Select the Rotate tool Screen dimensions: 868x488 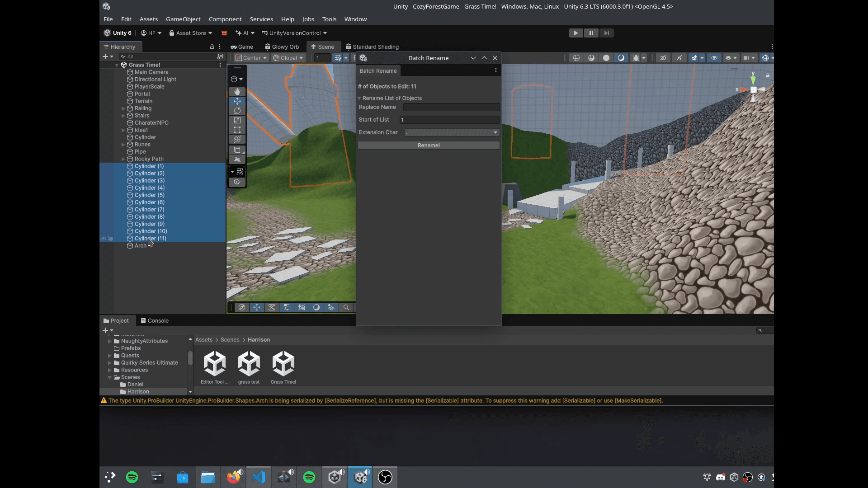(237, 111)
